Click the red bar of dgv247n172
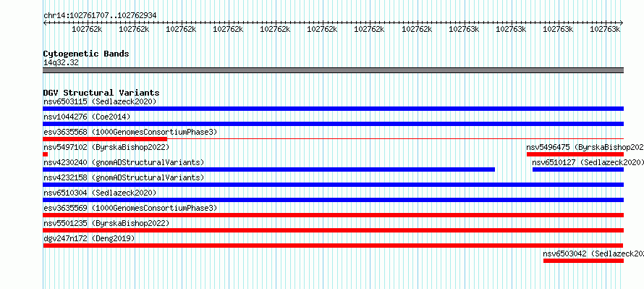Screen dimensions: 644x289 [x=333, y=246]
